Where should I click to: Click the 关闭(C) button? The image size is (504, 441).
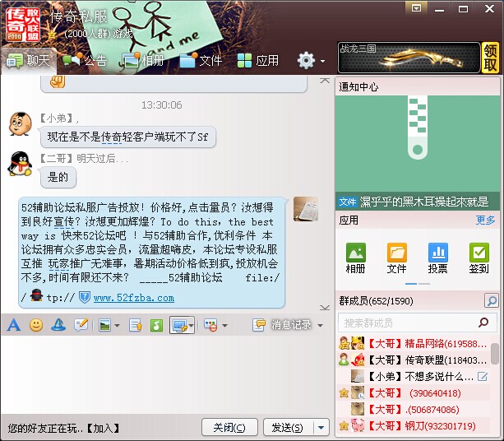pyautogui.click(x=229, y=428)
